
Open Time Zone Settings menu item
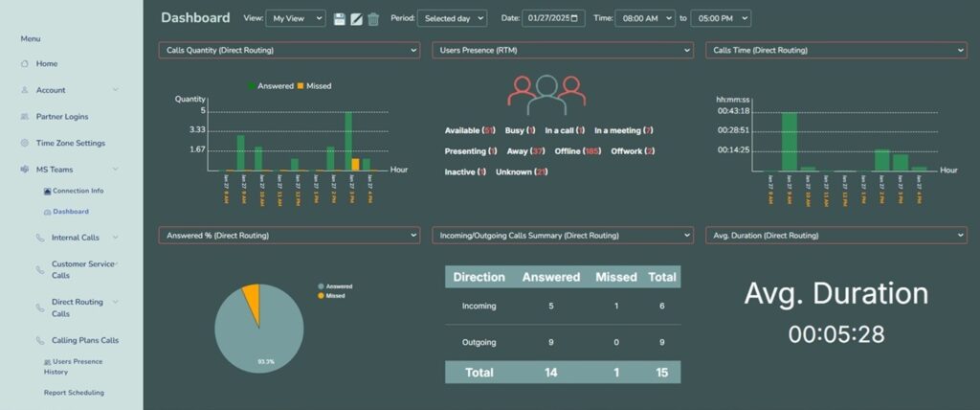pos(71,143)
